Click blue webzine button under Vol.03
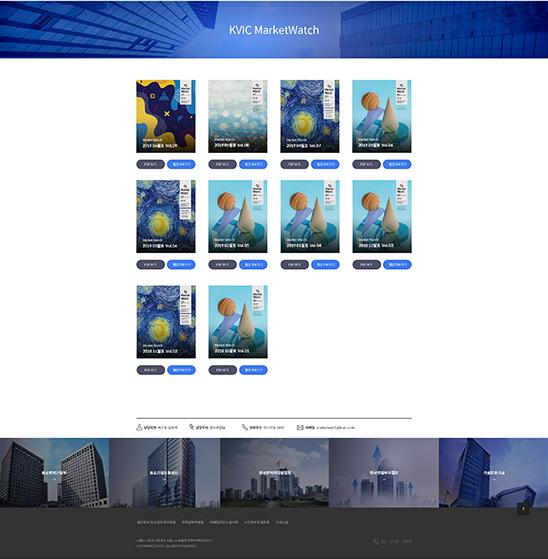The image size is (548, 559). tap(397, 265)
